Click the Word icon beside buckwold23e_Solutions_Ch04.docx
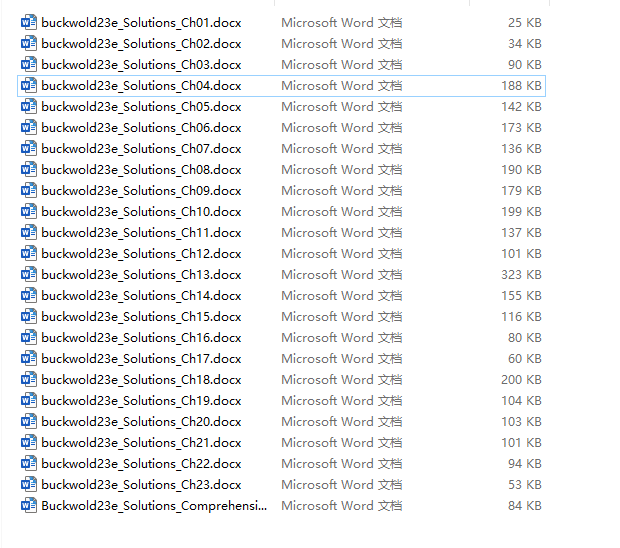Image resolution: width=620 pixels, height=548 pixels. click(x=29, y=85)
